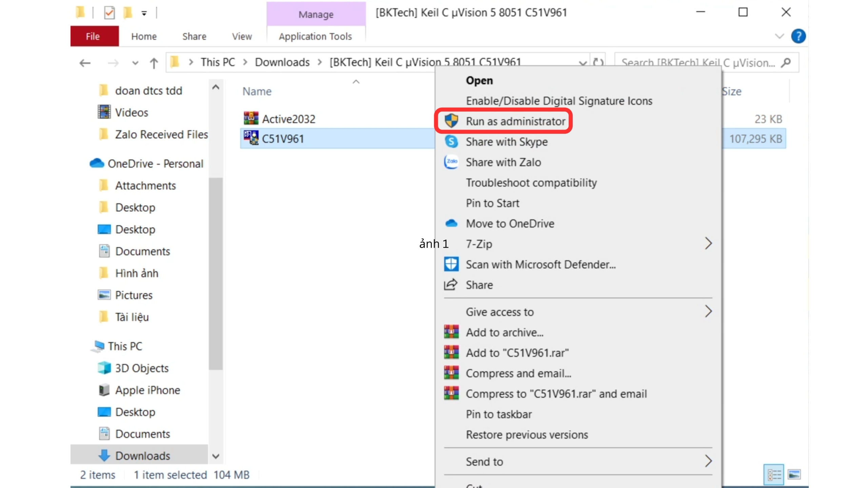This screenshot has width=868, height=488.
Task: Select Zalo Received Files folder
Action: [x=153, y=135]
